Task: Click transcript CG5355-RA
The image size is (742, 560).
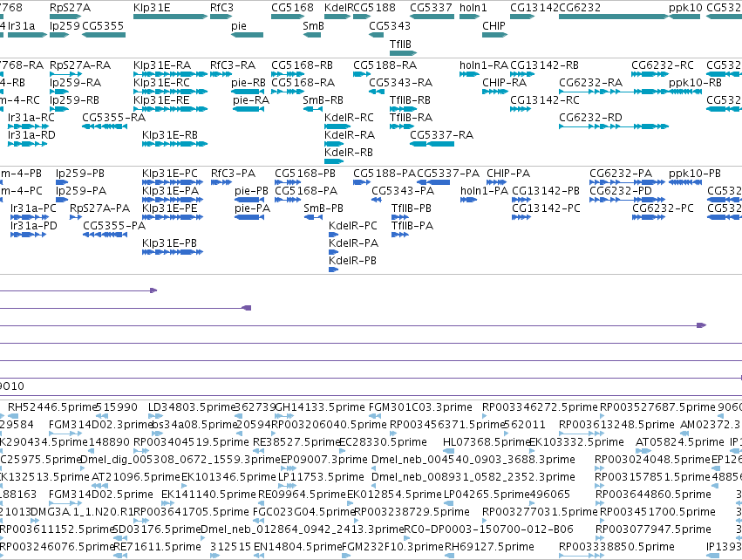Action: coord(105,126)
